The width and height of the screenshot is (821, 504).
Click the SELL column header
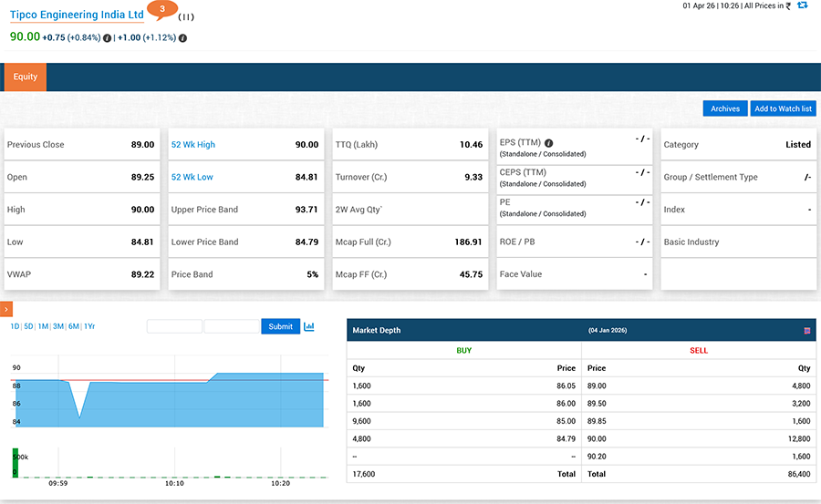pos(699,351)
